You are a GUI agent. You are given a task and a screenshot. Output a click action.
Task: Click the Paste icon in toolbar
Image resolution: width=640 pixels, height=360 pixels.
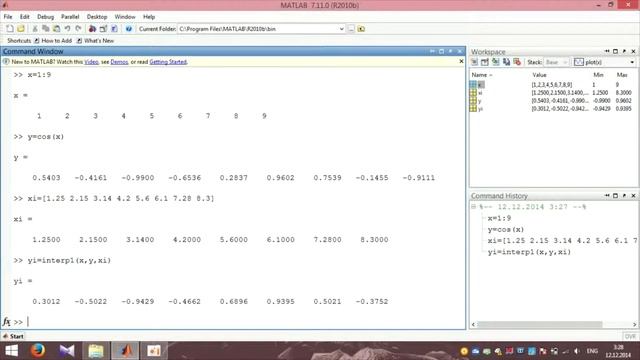pyautogui.click(x=56, y=29)
